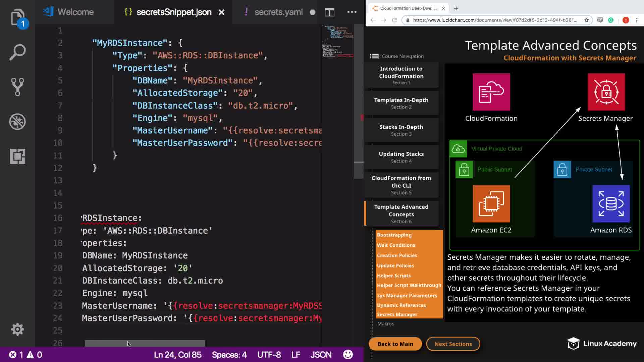The width and height of the screenshot is (644, 362).
Task: Click the Back to Main button
Action: (x=395, y=344)
